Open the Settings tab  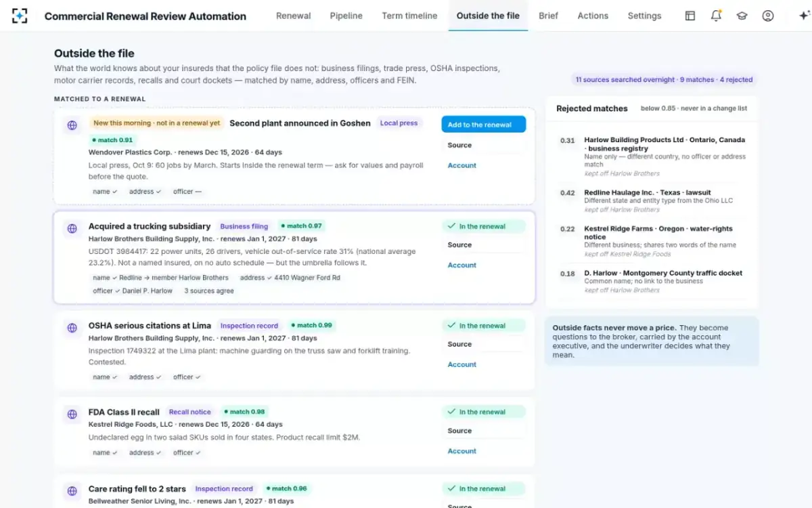click(x=644, y=16)
